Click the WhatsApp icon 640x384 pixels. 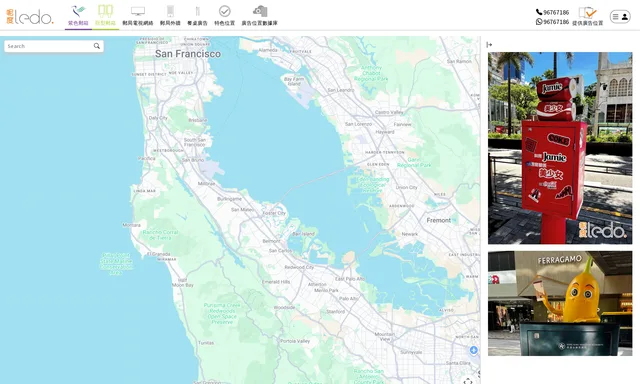pyautogui.click(x=539, y=22)
